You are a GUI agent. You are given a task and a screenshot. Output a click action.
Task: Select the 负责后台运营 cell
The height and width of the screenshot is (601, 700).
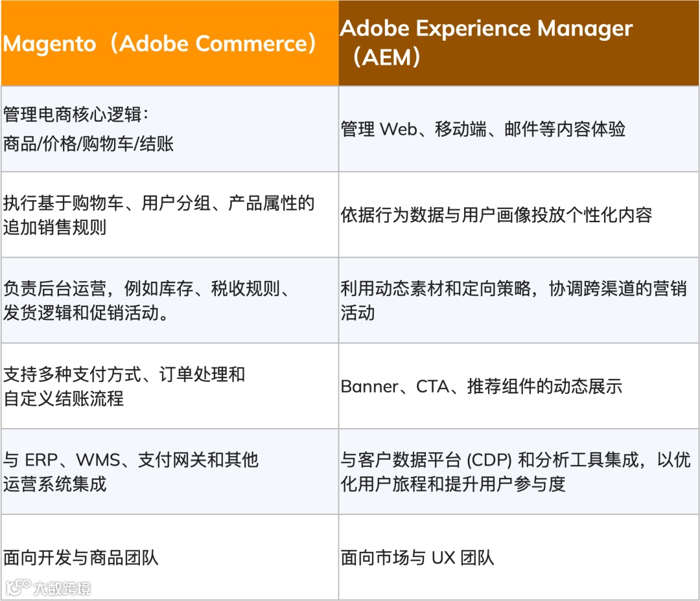pyautogui.click(x=170, y=300)
